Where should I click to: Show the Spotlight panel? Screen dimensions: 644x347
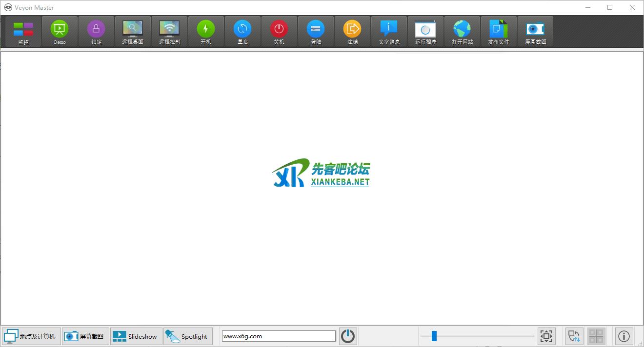187,336
